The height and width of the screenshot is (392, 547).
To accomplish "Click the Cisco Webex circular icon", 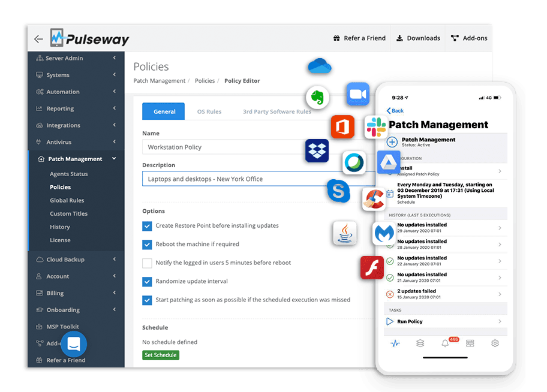I will [354, 162].
